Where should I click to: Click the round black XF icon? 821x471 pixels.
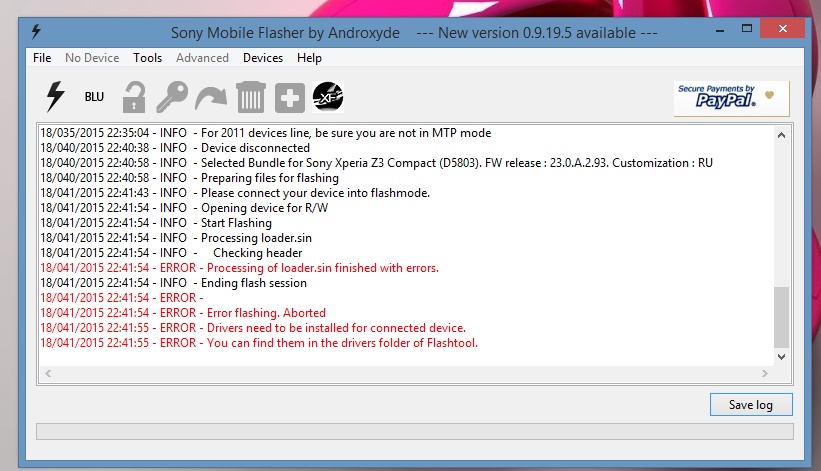(x=328, y=97)
